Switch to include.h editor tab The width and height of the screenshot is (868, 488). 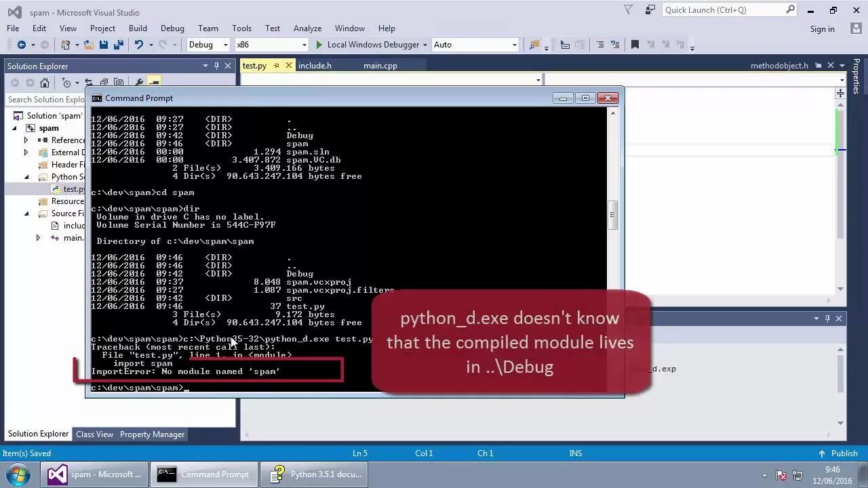pos(315,66)
